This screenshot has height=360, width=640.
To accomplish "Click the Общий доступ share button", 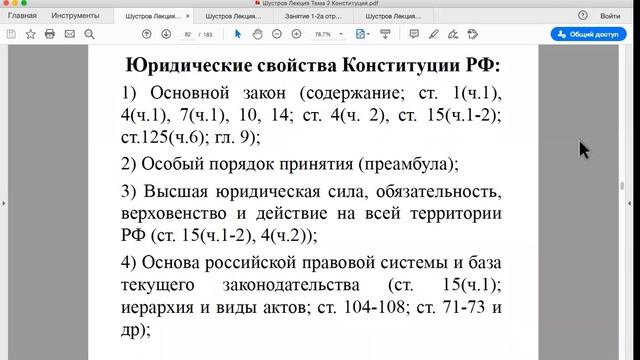I will tap(588, 34).
